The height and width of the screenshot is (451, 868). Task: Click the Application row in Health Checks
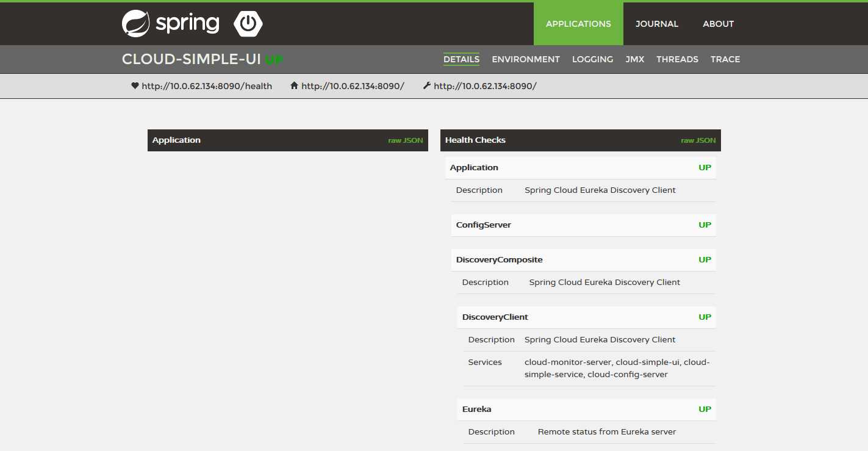581,168
